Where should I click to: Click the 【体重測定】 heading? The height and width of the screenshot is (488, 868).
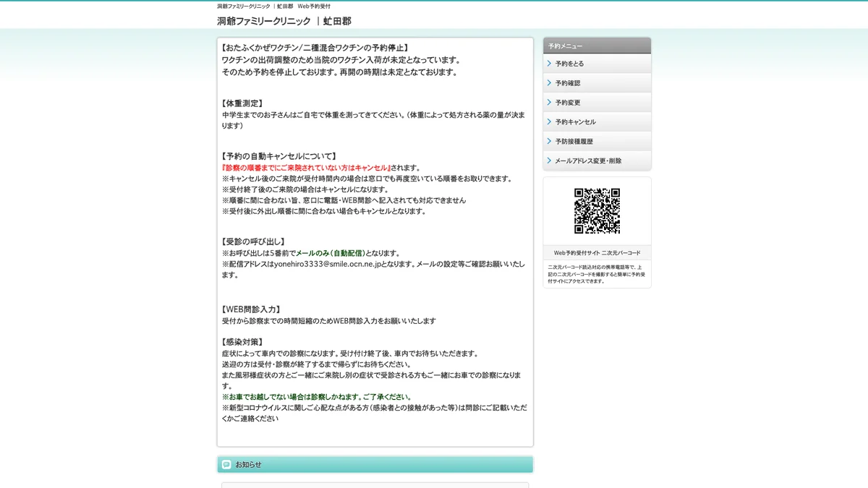pos(242,103)
